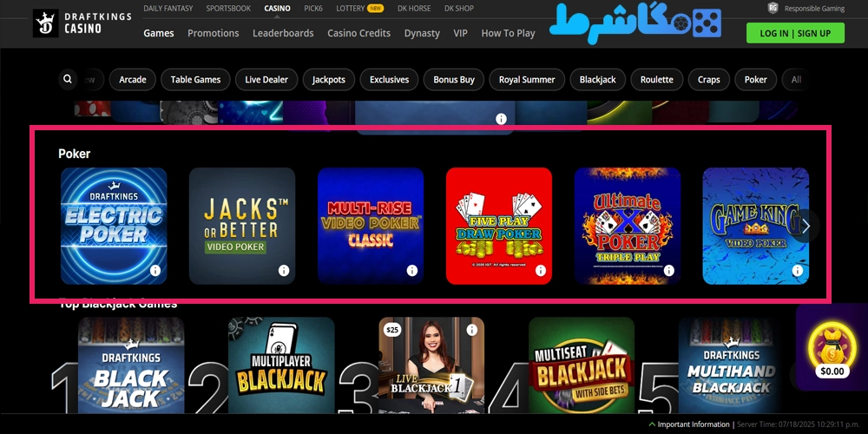Click info icon on Jacks or Better tile
The width and height of the screenshot is (868, 434).
[x=284, y=271]
